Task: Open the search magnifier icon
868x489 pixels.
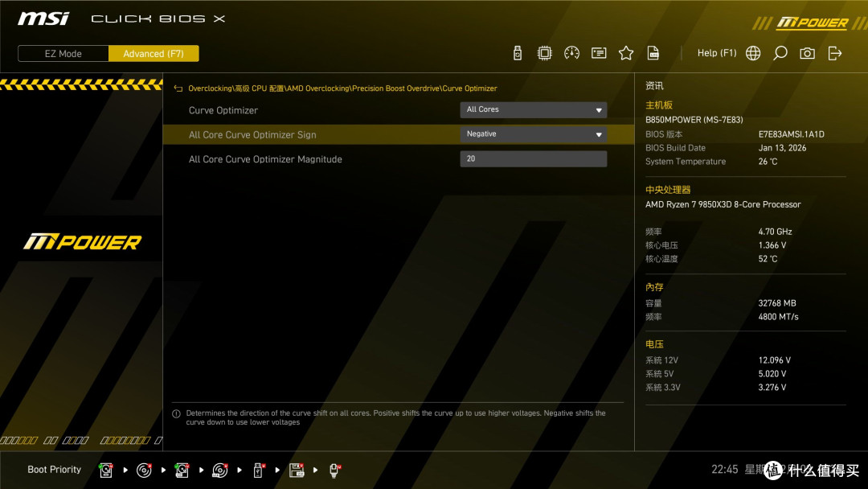Action: click(x=780, y=53)
